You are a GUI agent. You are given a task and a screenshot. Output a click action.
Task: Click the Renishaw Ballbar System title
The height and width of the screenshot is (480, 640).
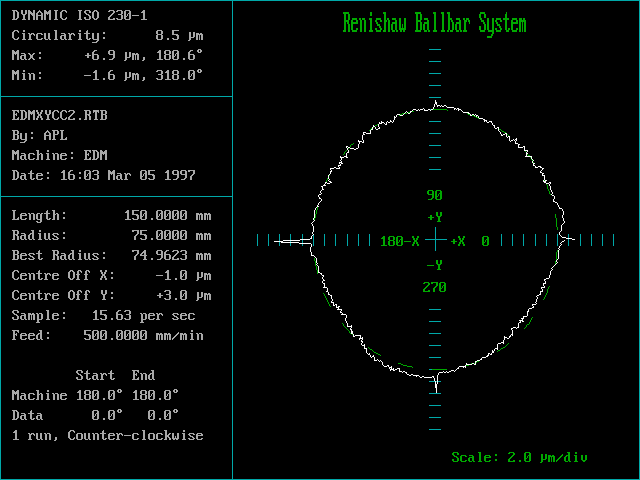434,23
